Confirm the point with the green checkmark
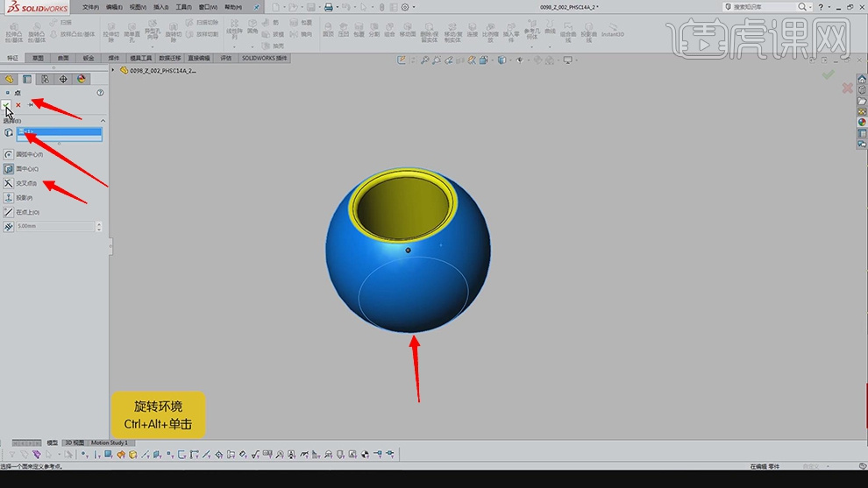 pyautogui.click(x=7, y=104)
